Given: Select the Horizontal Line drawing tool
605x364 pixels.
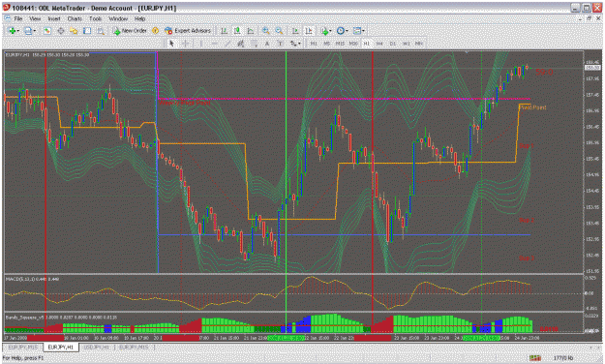Looking at the screenshot, I should [x=214, y=44].
